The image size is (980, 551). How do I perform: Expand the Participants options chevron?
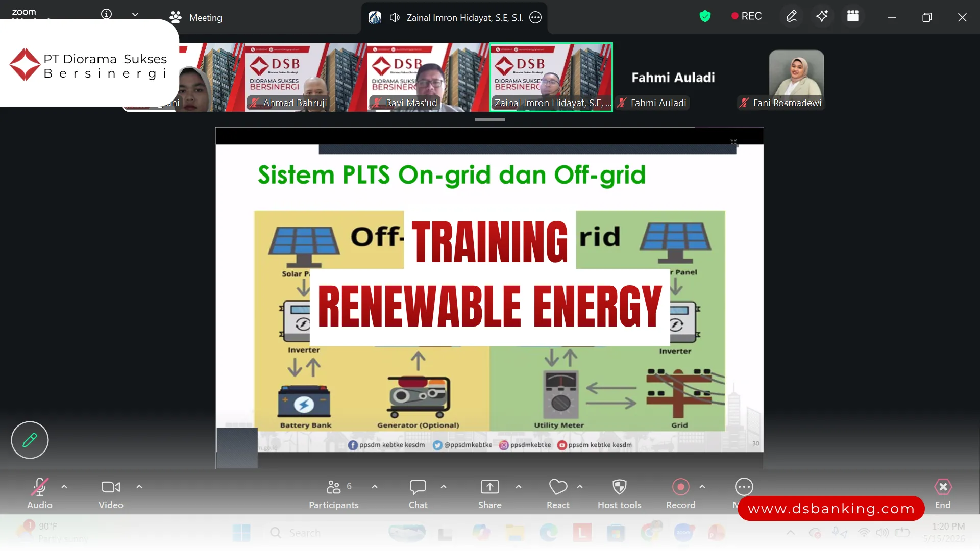click(375, 487)
